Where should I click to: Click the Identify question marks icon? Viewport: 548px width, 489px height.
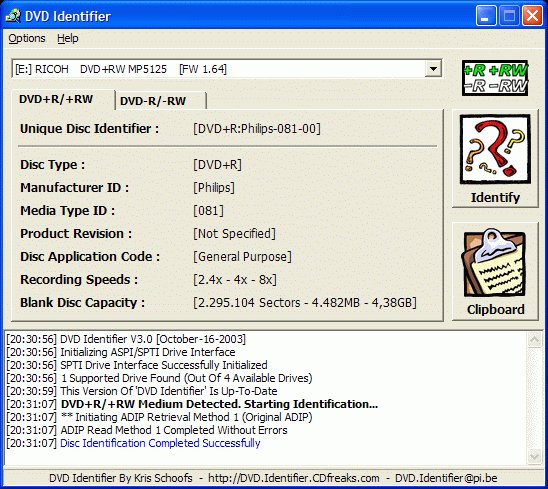(x=495, y=150)
